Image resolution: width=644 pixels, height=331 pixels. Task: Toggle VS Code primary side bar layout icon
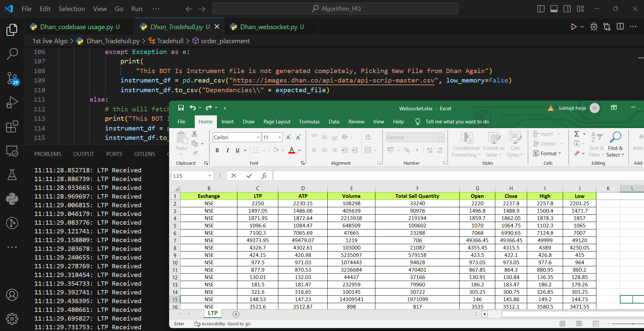541,9
